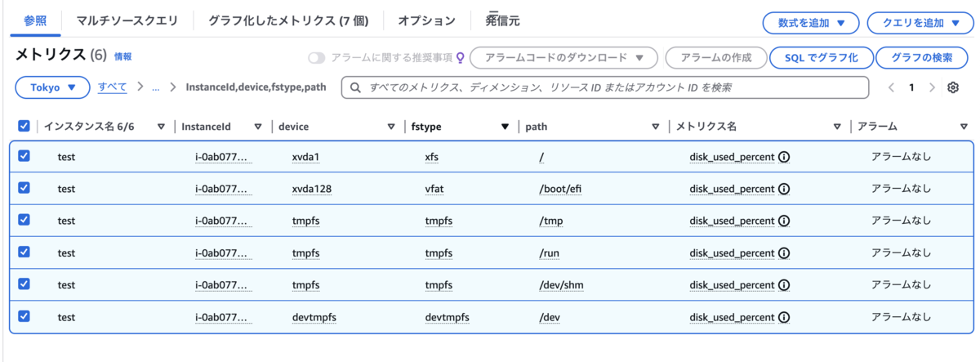Switch to マルチソースクエリ tab

coord(127,20)
